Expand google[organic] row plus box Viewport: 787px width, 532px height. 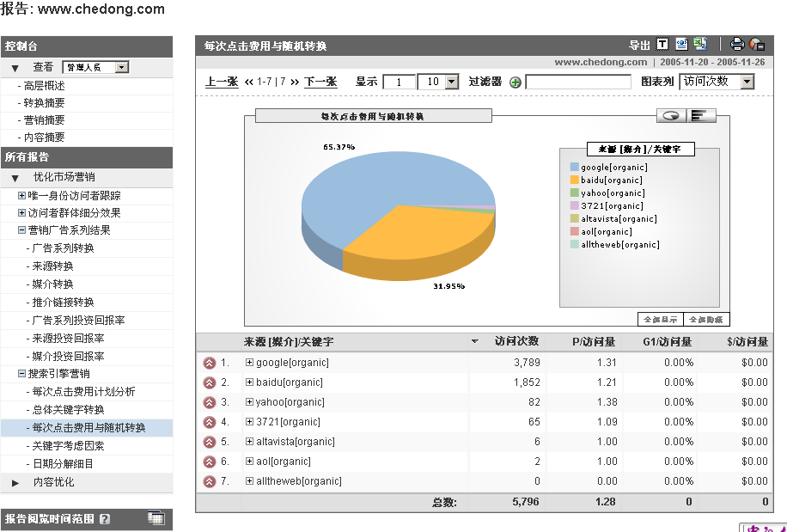pos(249,363)
